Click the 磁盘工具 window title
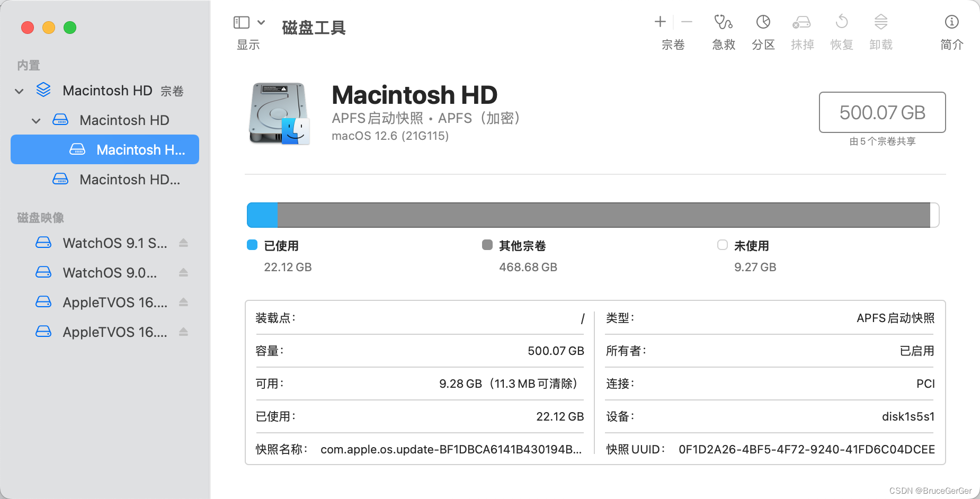 point(314,28)
